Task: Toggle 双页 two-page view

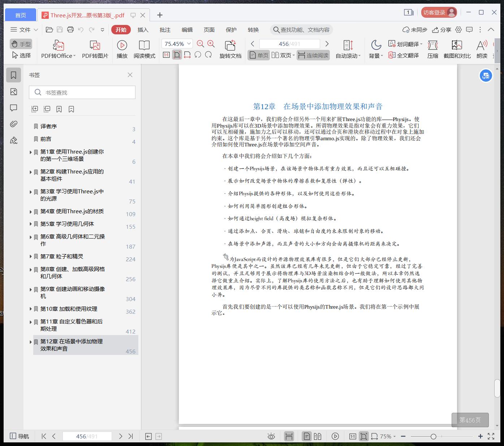Action: (x=283, y=55)
